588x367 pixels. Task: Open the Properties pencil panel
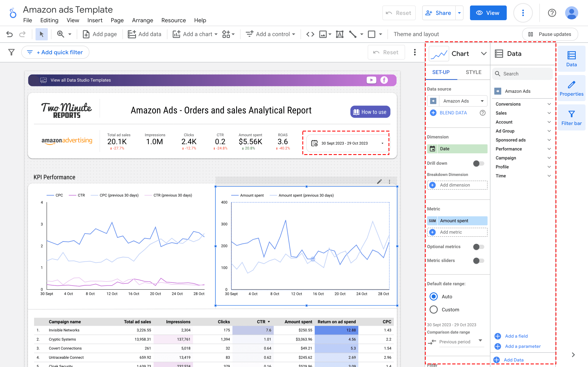(x=571, y=88)
